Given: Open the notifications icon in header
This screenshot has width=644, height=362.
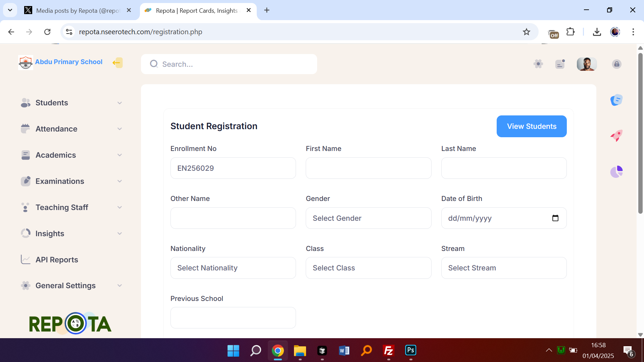Looking at the screenshot, I should tap(560, 64).
